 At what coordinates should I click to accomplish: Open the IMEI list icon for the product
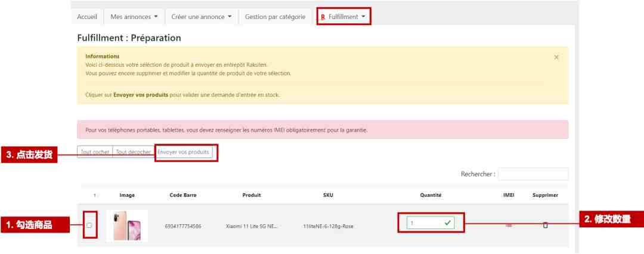[509, 225]
